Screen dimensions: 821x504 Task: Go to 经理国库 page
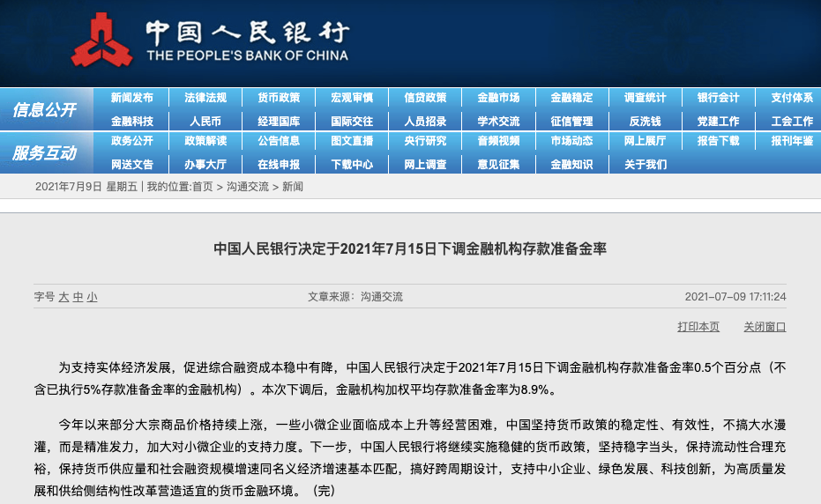[x=279, y=122]
